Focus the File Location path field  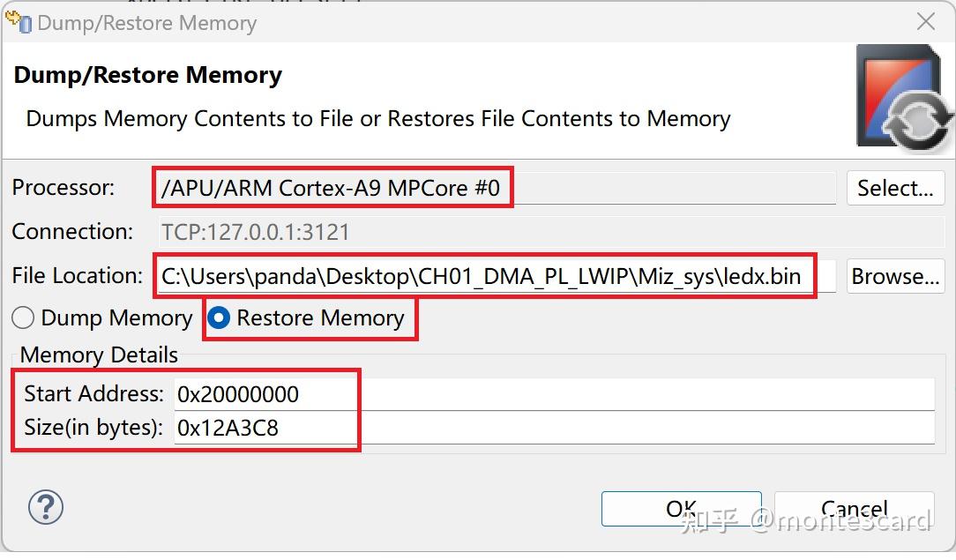(x=494, y=276)
